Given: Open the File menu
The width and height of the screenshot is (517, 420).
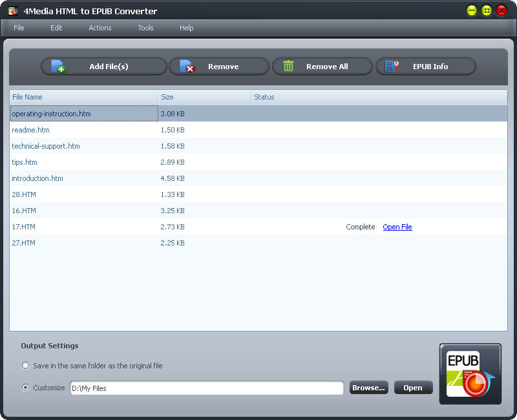Looking at the screenshot, I should tap(19, 28).
